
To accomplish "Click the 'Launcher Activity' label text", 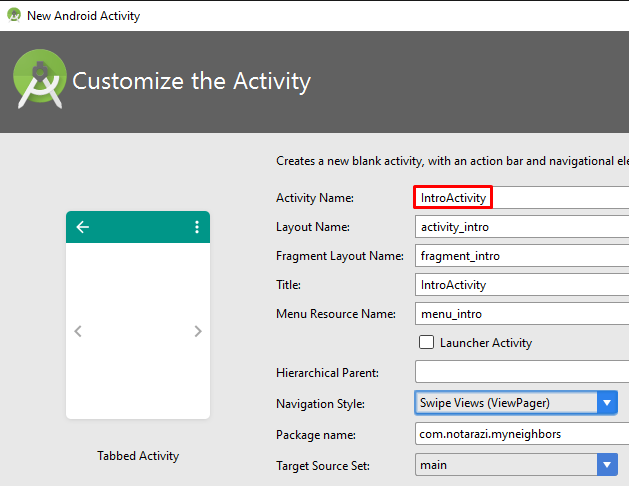I will [x=486, y=343].
